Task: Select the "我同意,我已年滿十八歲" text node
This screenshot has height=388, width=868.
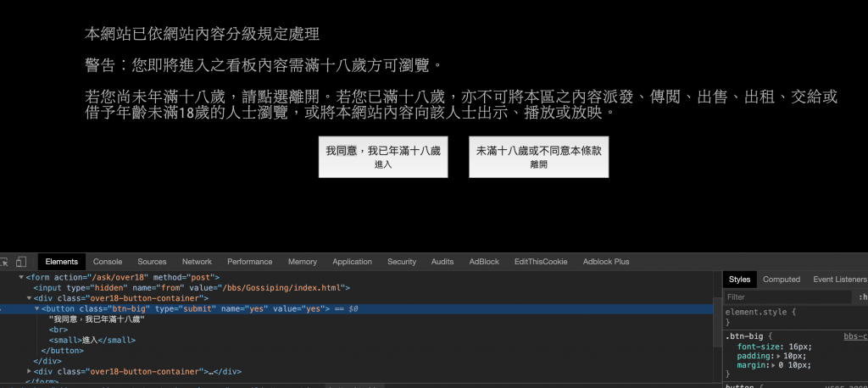Action: 97,319
